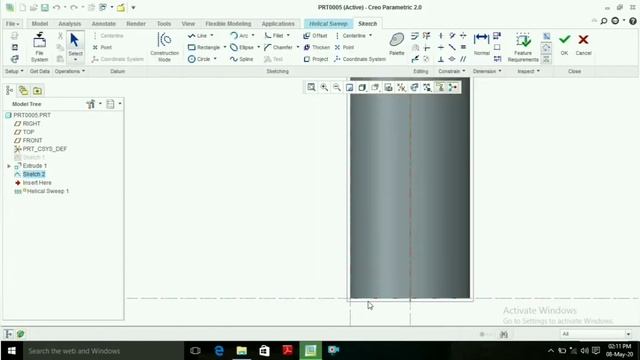
Task: Select the FRONT datum plane
Action: pos(32,140)
